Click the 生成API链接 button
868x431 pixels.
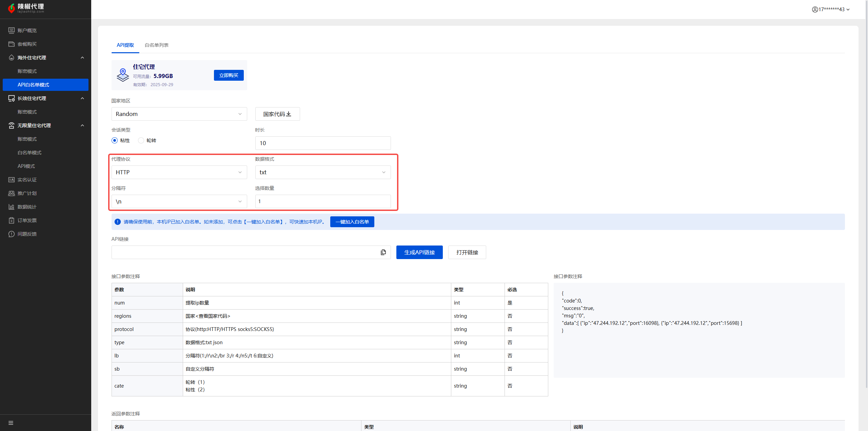419,252
